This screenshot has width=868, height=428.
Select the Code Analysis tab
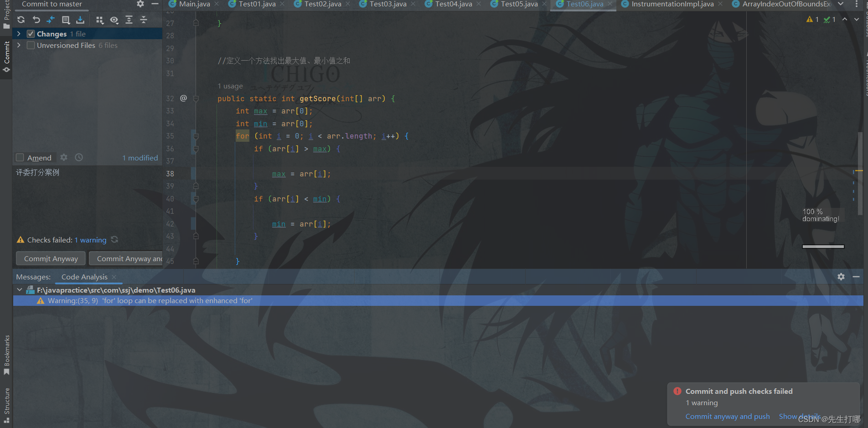coord(84,277)
